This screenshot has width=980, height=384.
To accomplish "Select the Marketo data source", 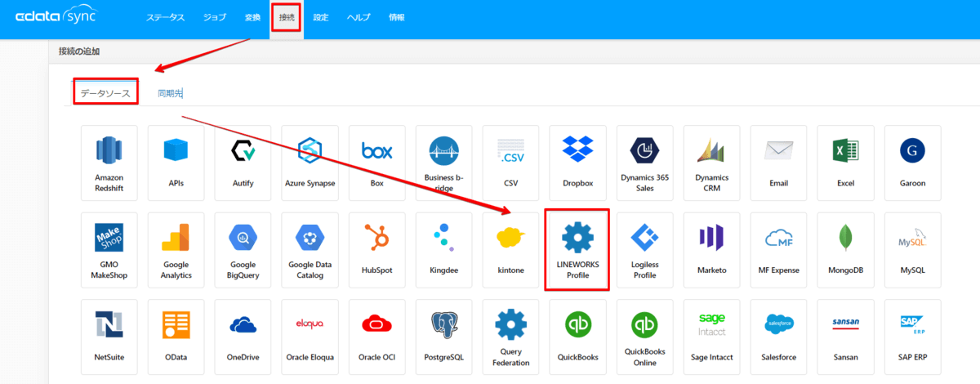I will click(712, 249).
